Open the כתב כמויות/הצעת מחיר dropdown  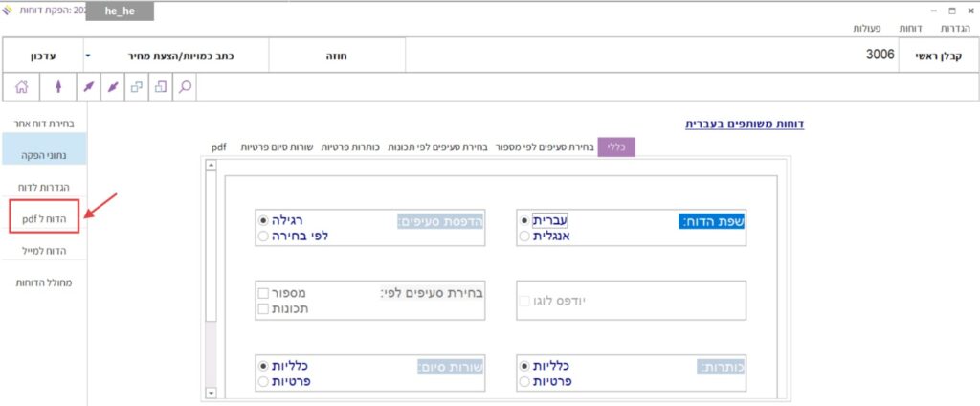click(88, 56)
